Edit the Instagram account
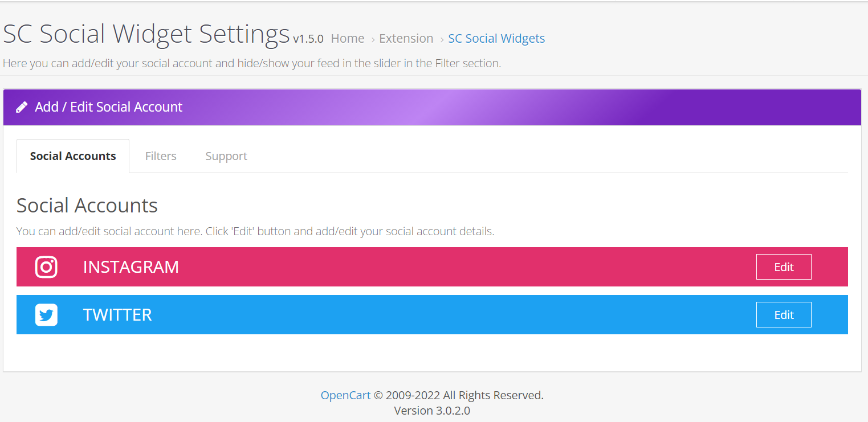The height and width of the screenshot is (422, 868). 784,267
